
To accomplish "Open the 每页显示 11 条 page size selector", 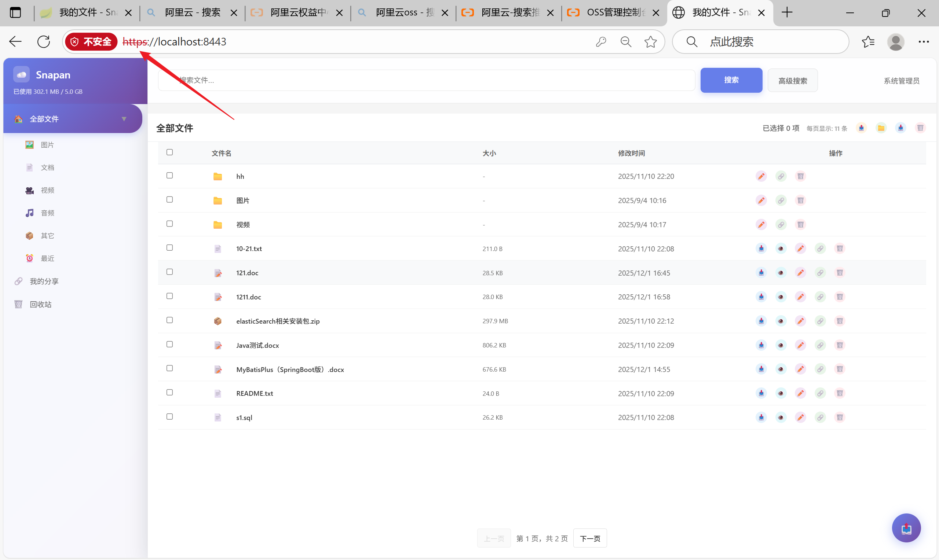I will [x=826, y=129].
